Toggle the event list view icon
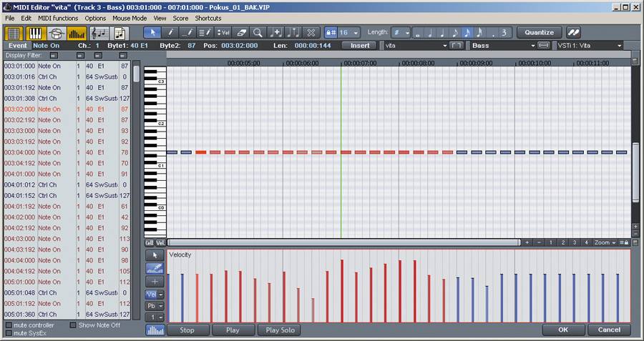 [x=14, y=33]
